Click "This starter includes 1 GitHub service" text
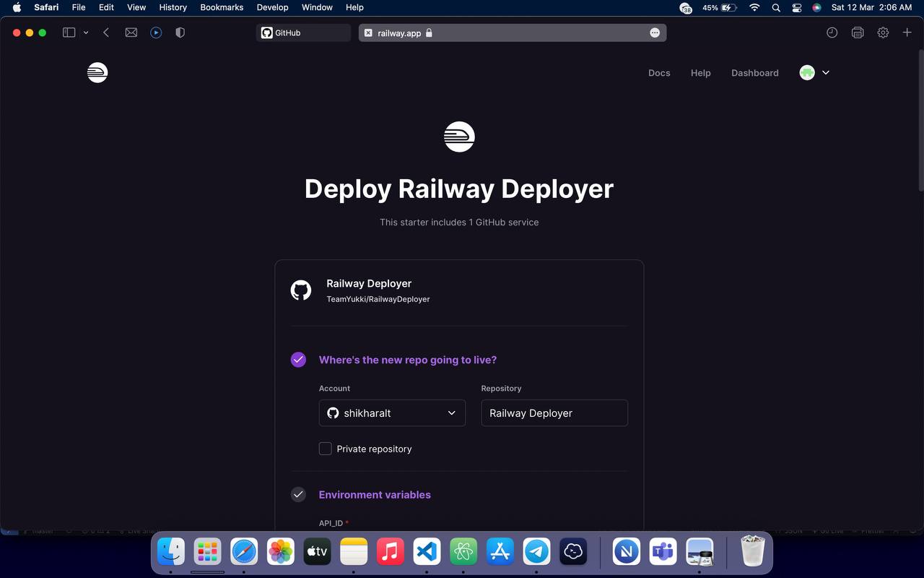 459,223
